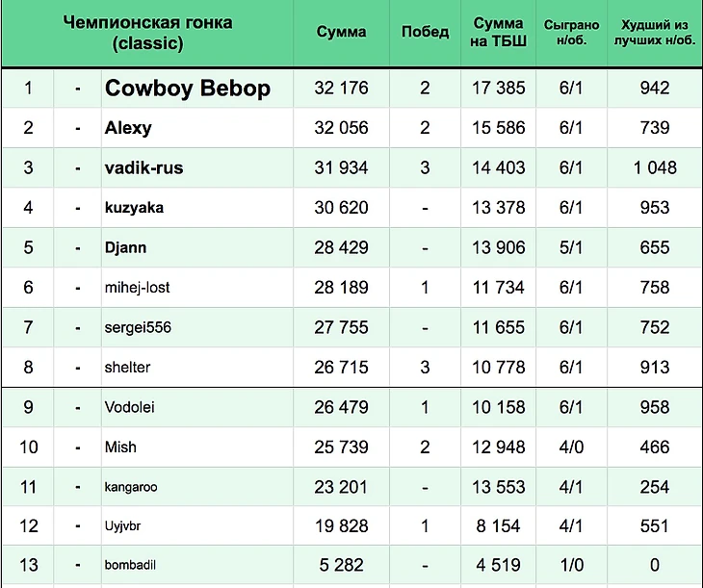Click on the kuzyaka player name

[134, 208]
